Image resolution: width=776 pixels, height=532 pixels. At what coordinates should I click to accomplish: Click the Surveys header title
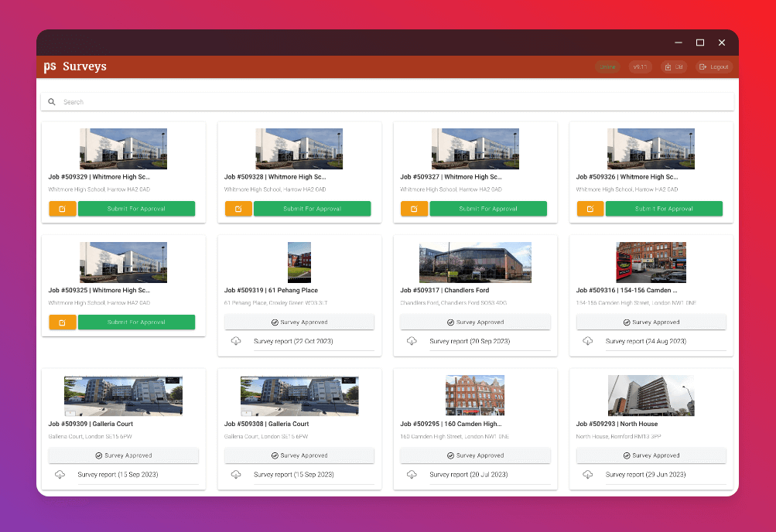coord(84,66)
